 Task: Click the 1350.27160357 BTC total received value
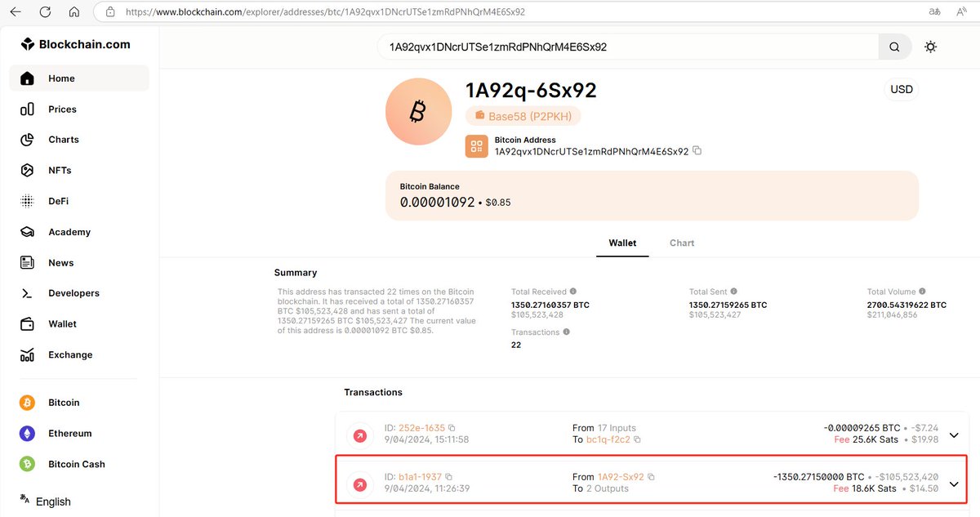coord(550,305)
